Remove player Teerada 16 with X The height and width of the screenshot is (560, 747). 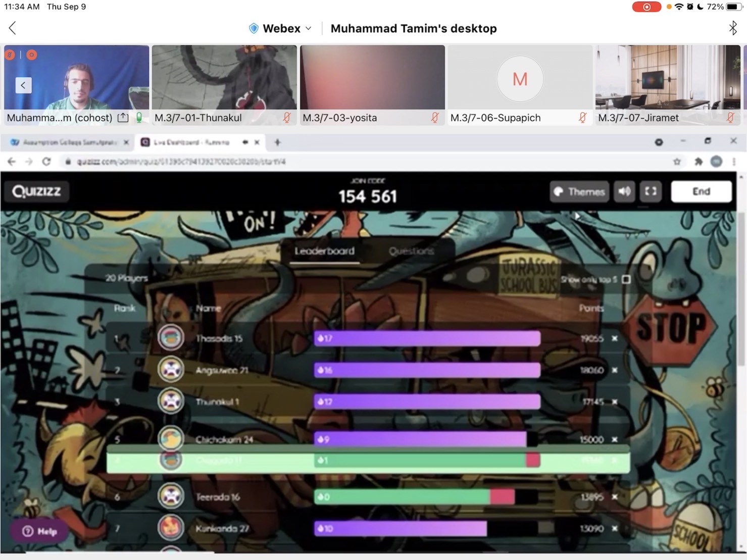pyautogui.click(x=615, y=497)
